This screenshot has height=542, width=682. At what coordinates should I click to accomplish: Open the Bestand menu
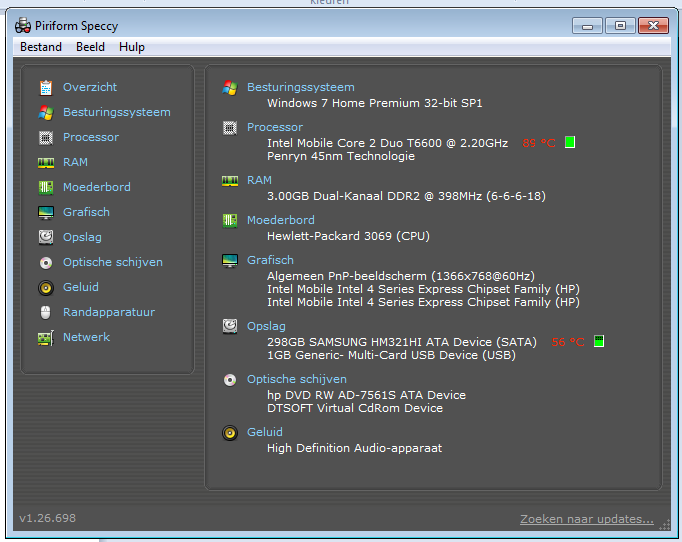point(41,47)
